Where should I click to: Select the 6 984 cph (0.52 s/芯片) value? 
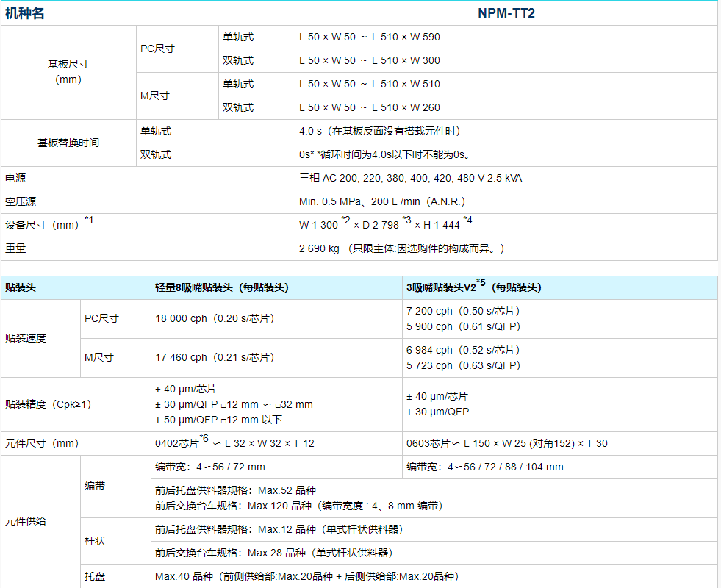coord(463,351)
